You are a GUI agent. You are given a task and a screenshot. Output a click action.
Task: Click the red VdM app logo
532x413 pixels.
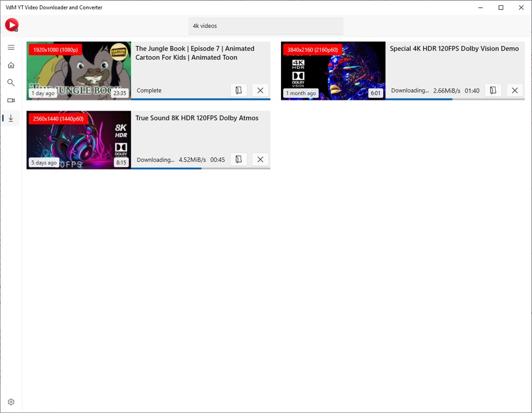[x=12, y=25]
